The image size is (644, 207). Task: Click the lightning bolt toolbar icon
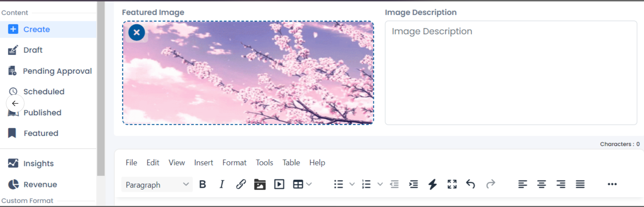coord(432,184)
